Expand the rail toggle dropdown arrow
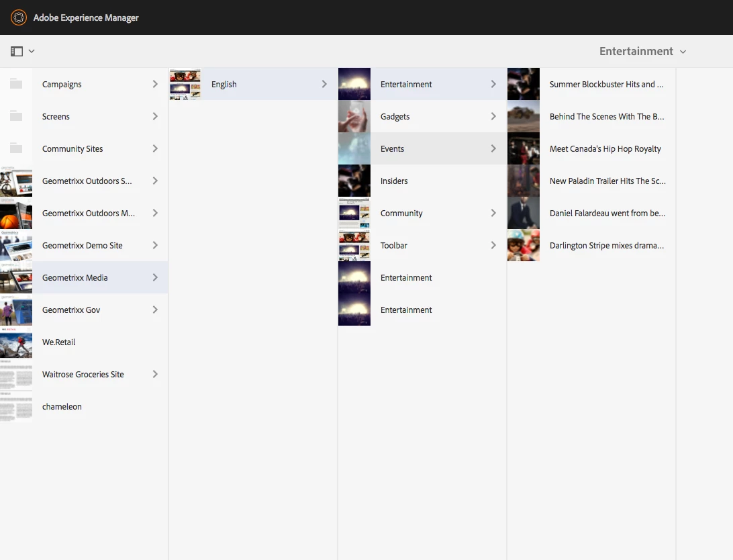This screenshot has width=733, height=560. (32, 51)
